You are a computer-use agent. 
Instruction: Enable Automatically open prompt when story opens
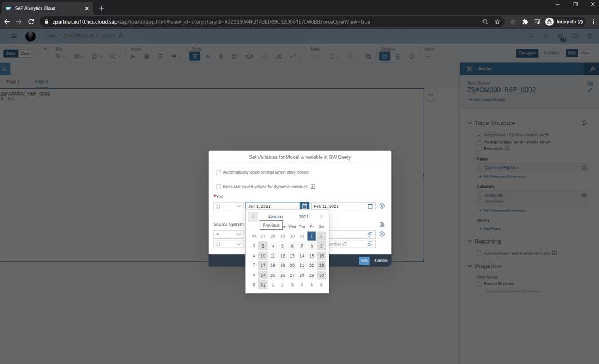(218, 172)
